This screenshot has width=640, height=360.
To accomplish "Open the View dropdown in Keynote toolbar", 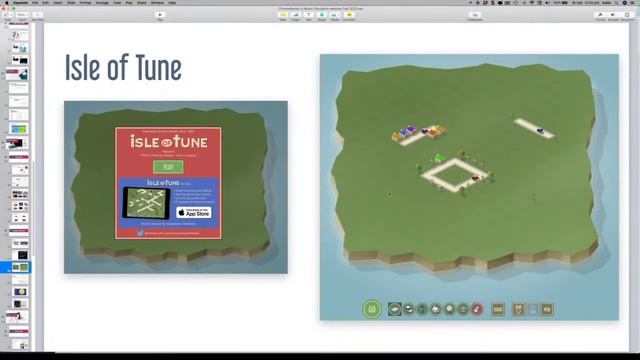I will point(8,15).
